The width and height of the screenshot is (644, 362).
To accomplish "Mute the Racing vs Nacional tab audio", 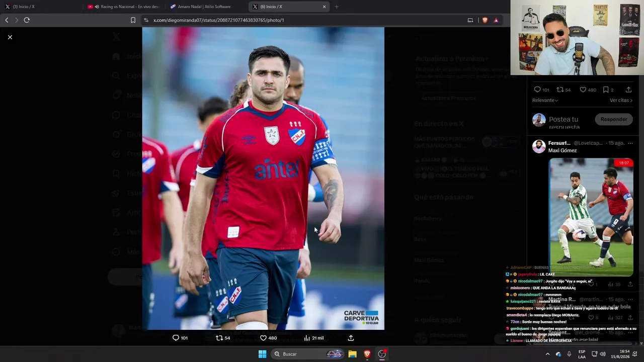I will 97,7.
